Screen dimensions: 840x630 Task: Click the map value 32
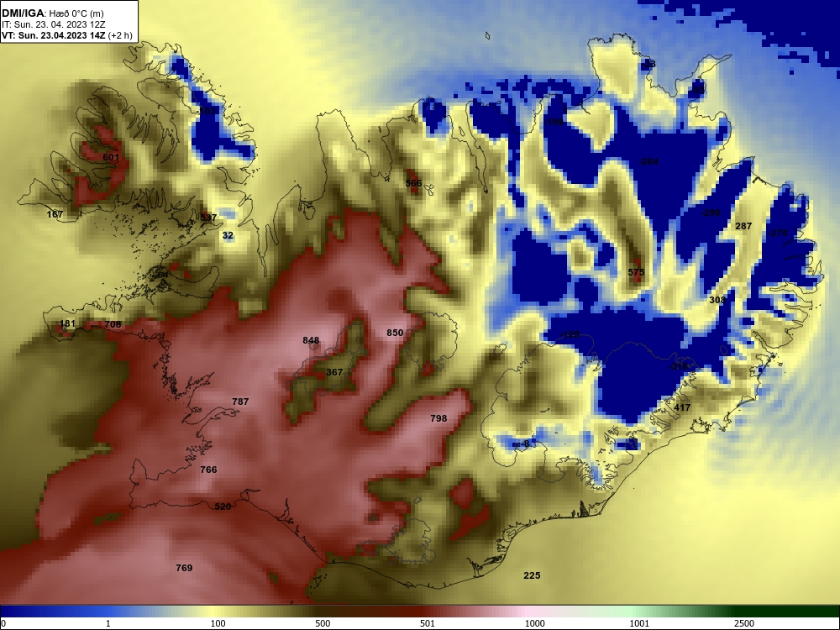click(228, 235)
